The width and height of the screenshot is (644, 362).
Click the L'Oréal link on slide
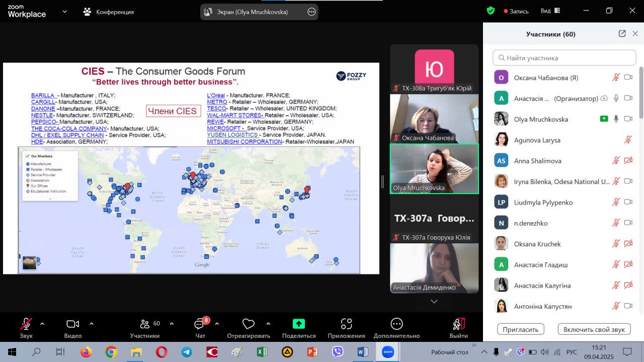point(216,95)
